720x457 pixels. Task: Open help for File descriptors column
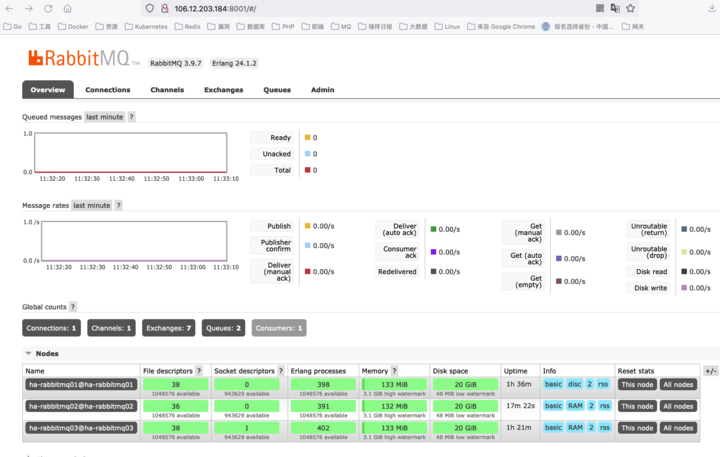tap(199, 371)
